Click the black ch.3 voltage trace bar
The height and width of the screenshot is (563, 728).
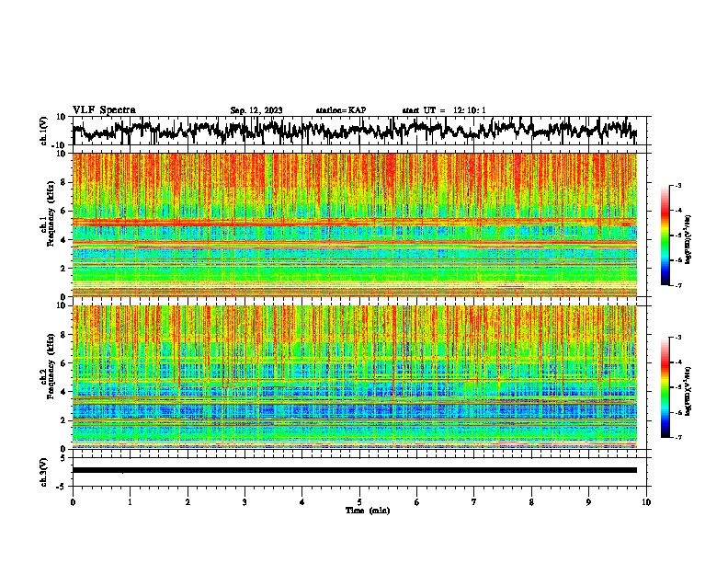point(355,470)
